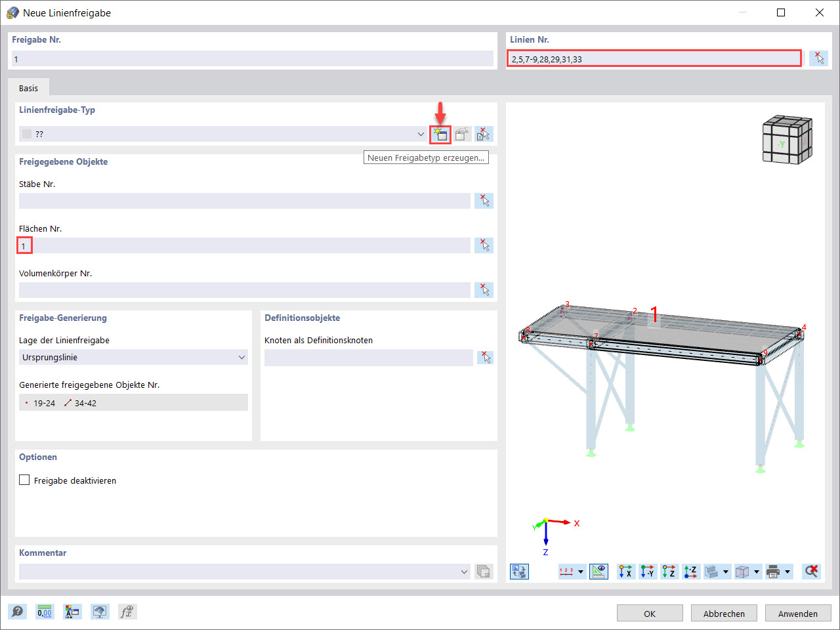Open the solid display mode dropdown arrow
This screenshot has width=840, height=630.
(726, 572)
